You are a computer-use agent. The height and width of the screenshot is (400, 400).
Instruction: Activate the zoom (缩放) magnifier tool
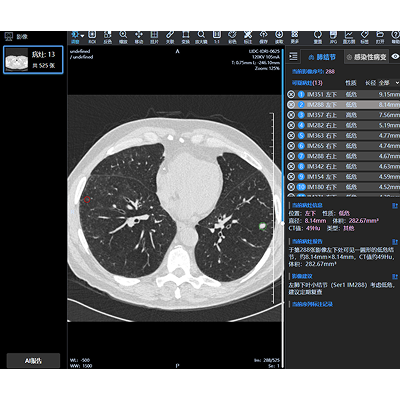pos(123,37)
